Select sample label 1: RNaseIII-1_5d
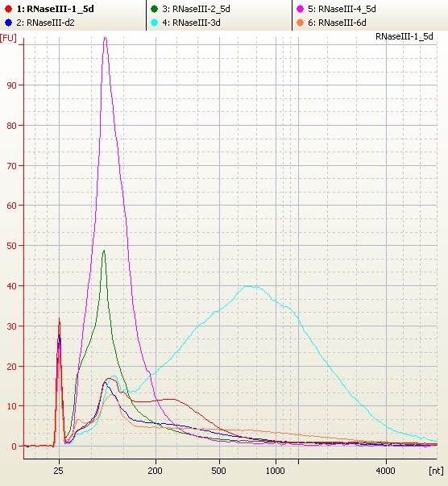448x486 pixels. pyautogui.click(x=55, y=9)
